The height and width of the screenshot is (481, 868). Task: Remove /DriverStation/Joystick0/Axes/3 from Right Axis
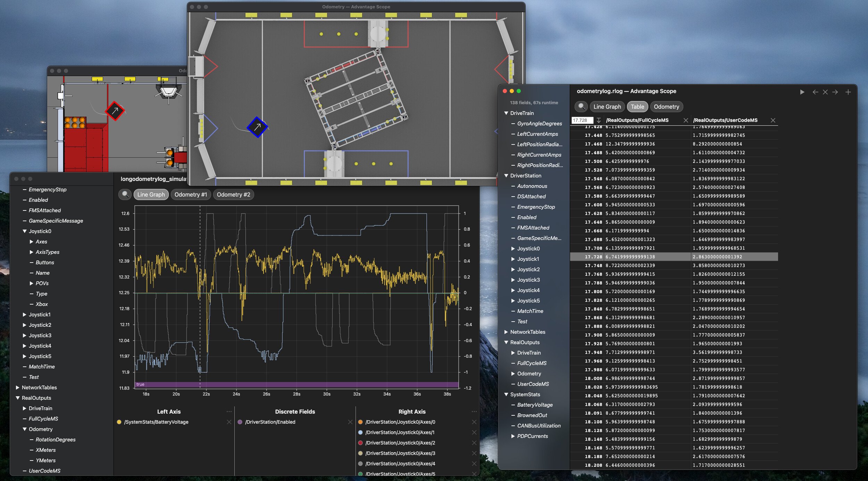click(474, 453)
